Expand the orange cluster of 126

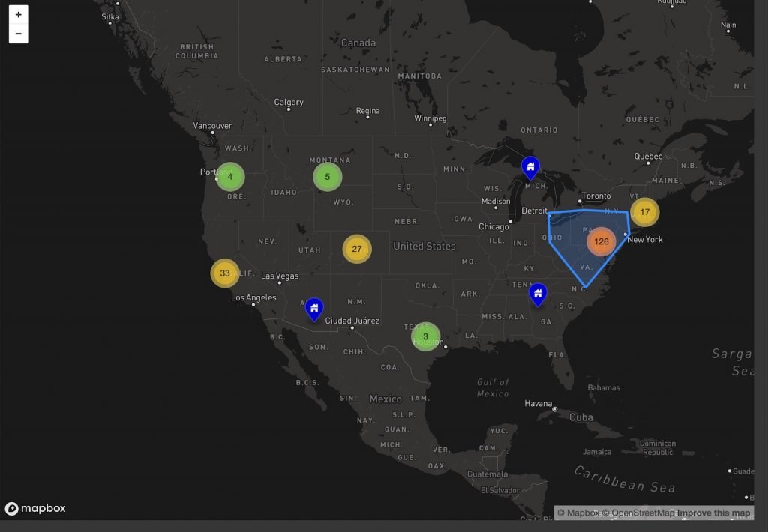[601, 241]
